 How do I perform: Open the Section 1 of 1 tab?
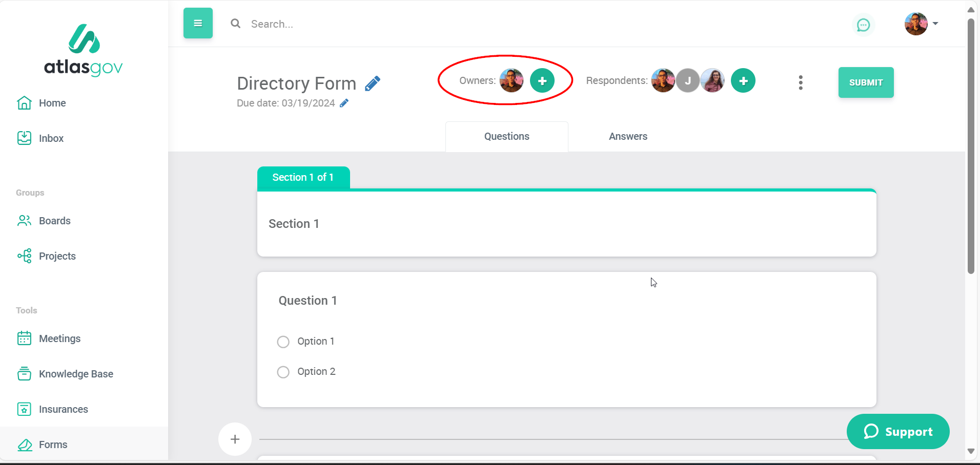303,177
